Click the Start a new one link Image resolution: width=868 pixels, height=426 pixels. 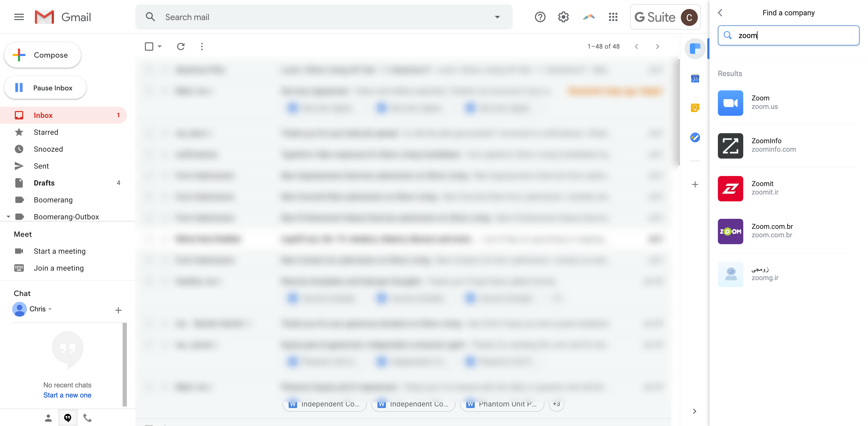(67, 395)
